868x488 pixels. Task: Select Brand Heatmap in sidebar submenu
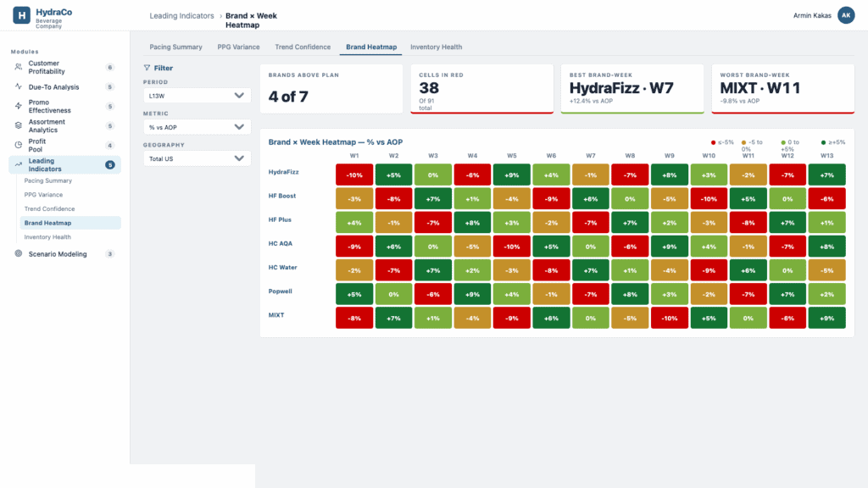click(70, 223)
